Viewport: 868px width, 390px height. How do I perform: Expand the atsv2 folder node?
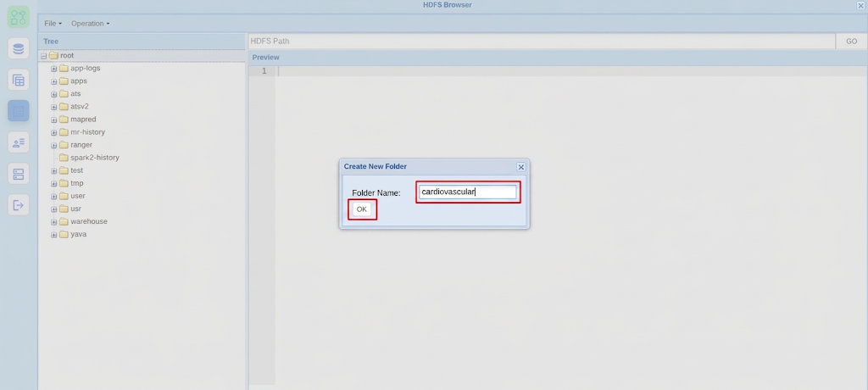click(53, 107)
